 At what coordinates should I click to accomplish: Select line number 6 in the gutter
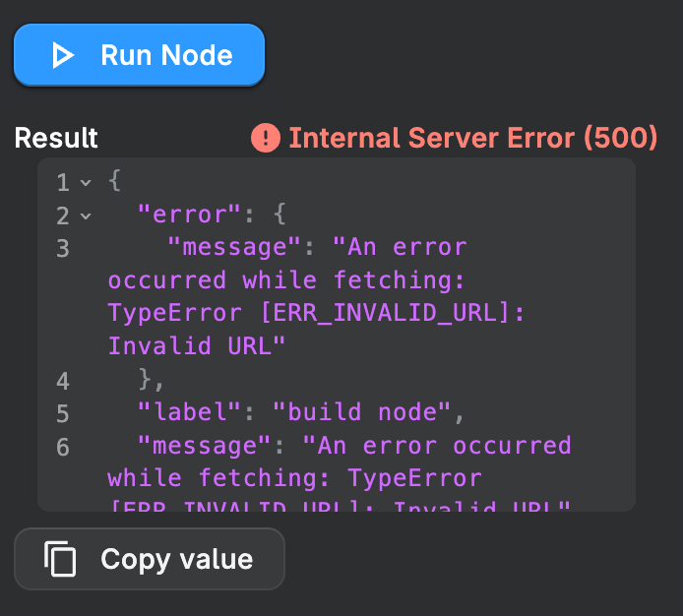coord(63,447)
